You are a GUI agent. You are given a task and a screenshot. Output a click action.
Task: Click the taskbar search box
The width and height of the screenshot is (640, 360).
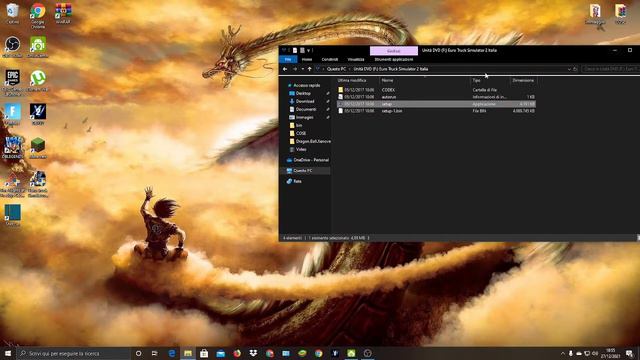pos(73,353)
